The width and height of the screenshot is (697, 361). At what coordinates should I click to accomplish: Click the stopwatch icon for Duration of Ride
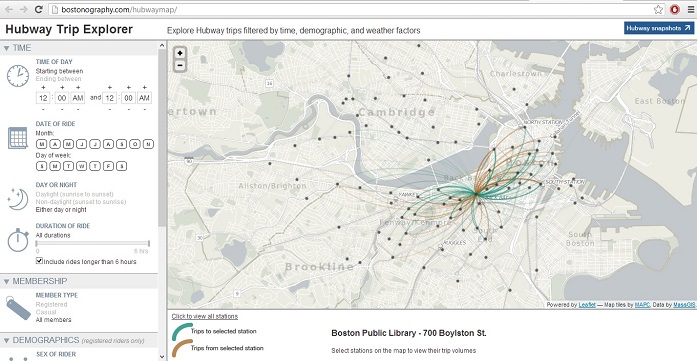click(x=19, y=241)
